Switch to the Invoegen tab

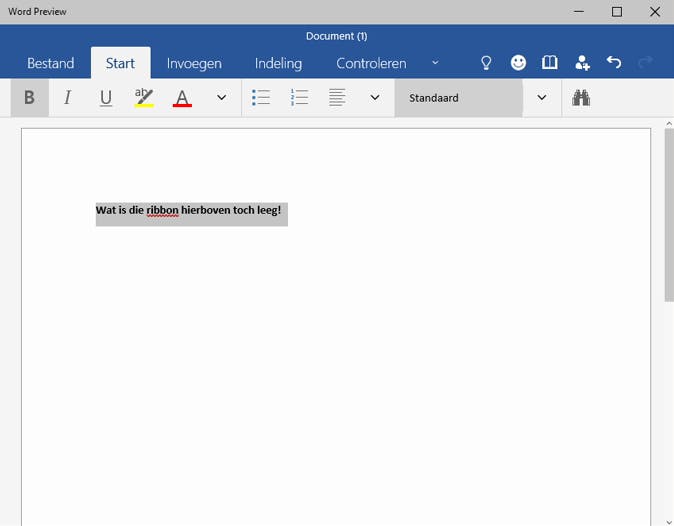pos(194,63)
